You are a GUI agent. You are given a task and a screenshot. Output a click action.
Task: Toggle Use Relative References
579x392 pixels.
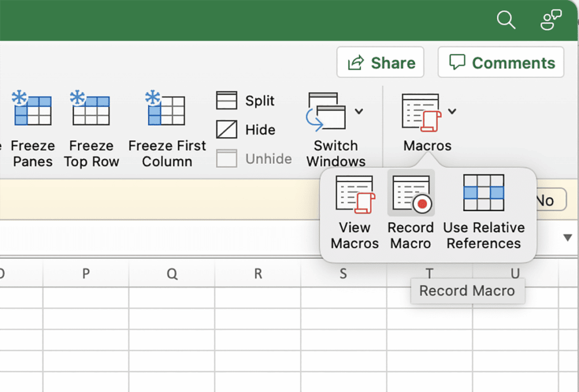coord(484,213)
